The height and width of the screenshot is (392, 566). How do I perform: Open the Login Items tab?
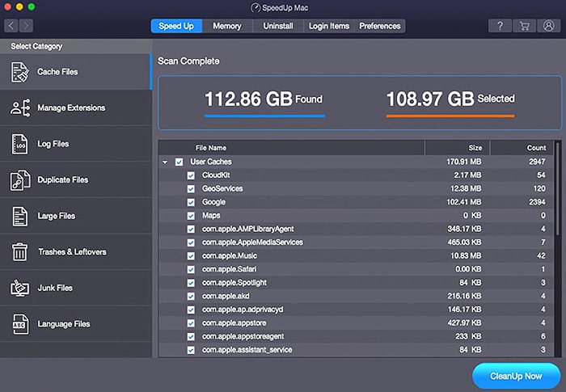pyautogui.click(x=329, y=26)
